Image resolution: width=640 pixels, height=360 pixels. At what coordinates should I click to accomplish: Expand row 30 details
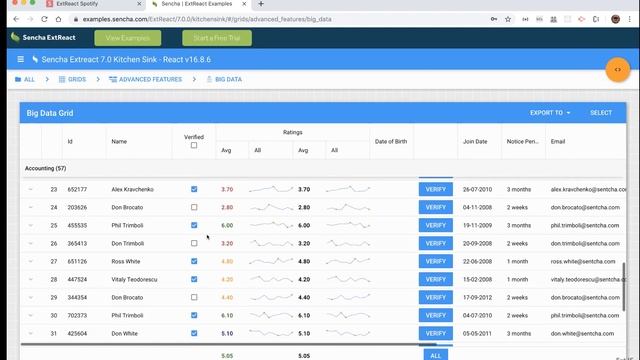pos(30,315)
